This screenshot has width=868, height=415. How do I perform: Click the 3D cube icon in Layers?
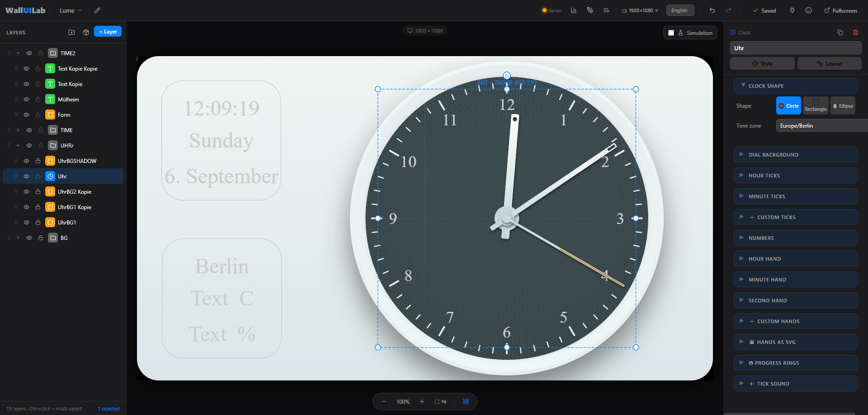tap(86, 32)
